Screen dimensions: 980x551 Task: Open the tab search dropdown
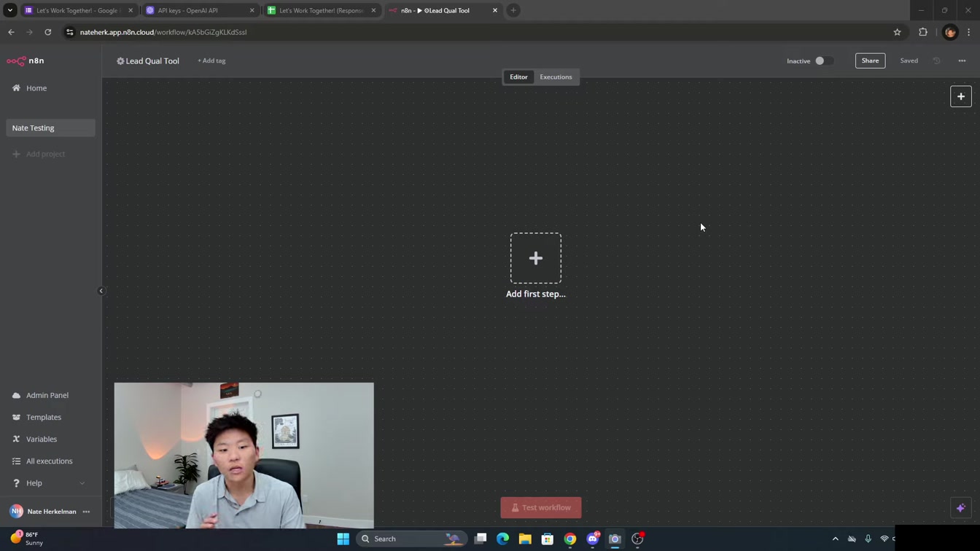click(x=10, y=10)
